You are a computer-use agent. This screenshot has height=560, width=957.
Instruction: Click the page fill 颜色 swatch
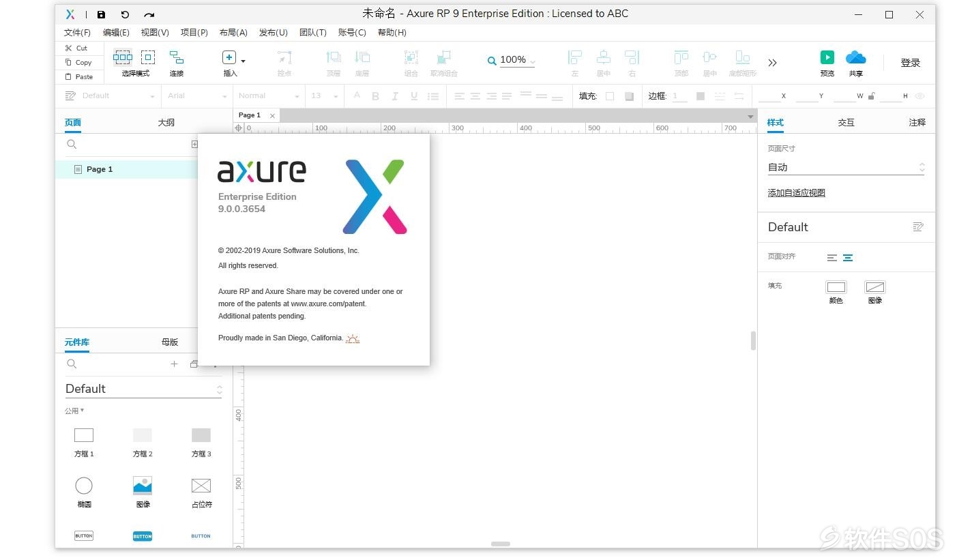836,287
